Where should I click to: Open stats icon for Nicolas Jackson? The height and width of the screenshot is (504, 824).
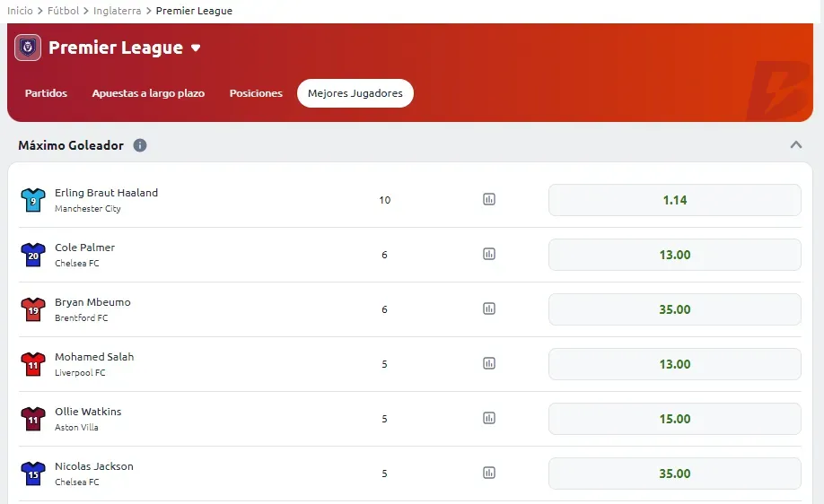pyautogui.click(x=488, y=473)
